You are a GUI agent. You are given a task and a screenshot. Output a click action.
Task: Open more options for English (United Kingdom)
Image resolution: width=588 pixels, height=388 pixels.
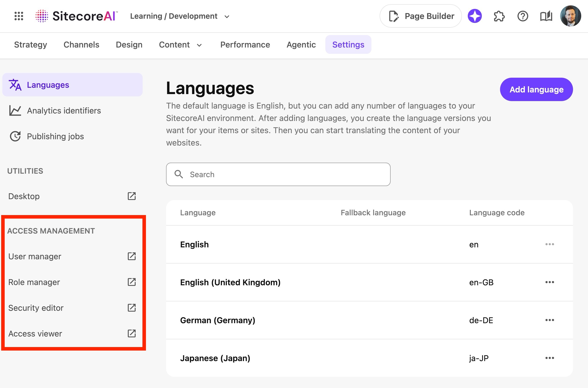tap(549, 282)
